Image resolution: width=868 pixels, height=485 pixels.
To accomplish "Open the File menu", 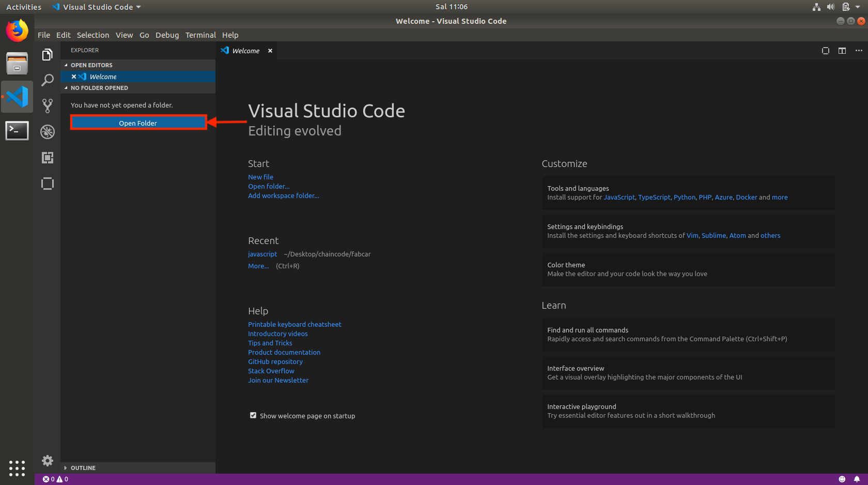I will click(x=44, y=35).
